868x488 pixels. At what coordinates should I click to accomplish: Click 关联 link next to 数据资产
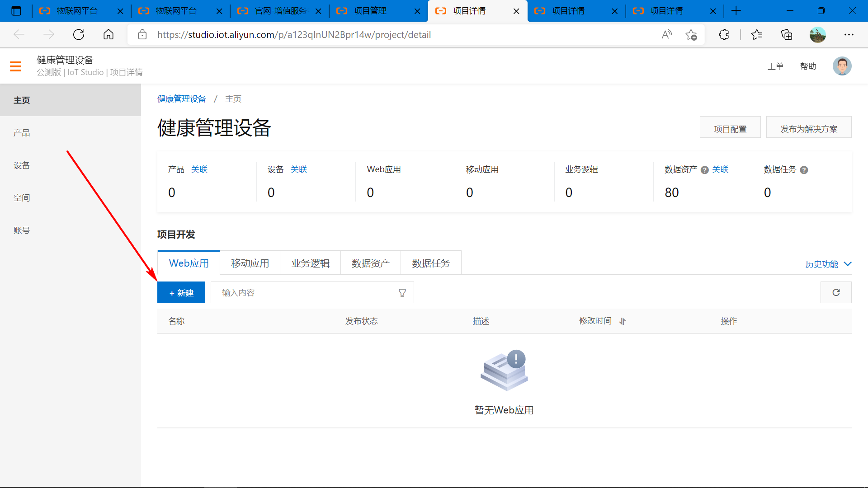pyautogui.click(x=721, y=169)
